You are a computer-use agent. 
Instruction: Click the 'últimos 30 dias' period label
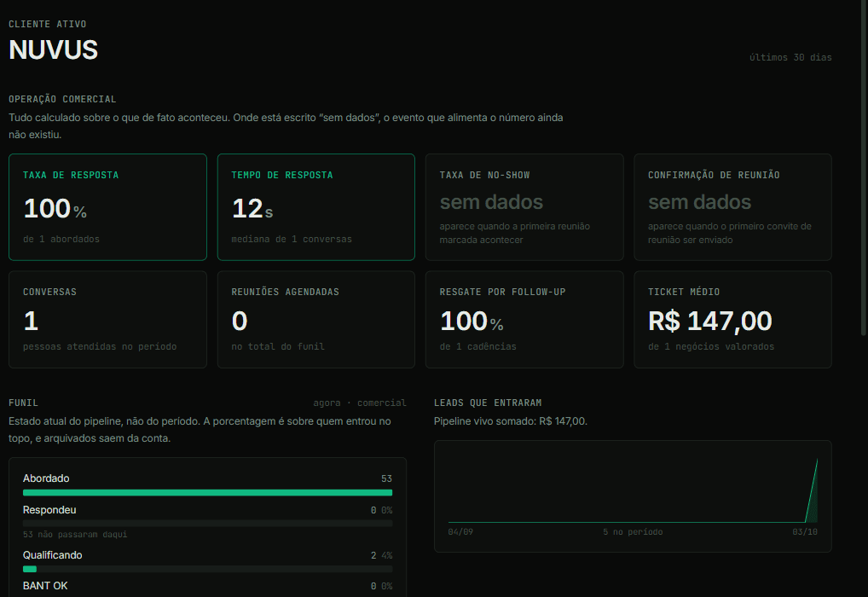click(x=790, y=58)
